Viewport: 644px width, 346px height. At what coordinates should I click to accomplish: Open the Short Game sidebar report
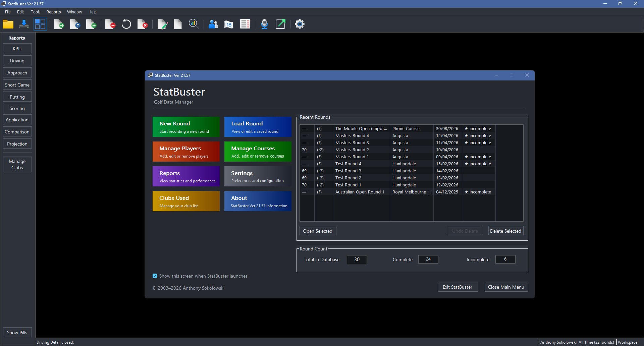coord(17,85)
